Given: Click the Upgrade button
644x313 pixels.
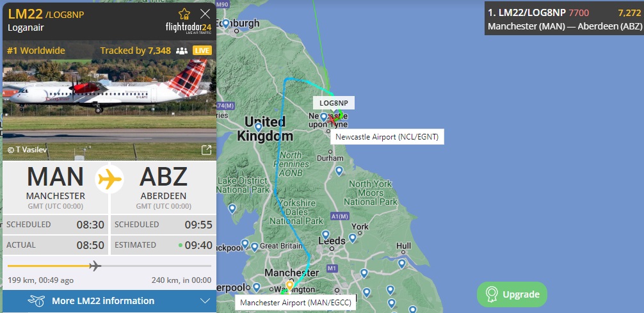Looking at the screenshot, I should (512, 294).
